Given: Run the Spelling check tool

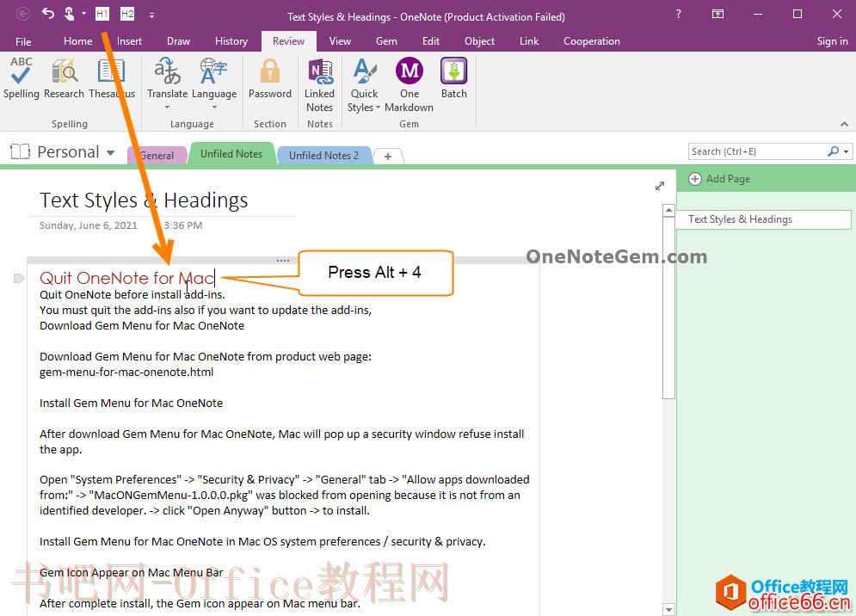Looking at the screenshot, I should [x=22, y=77].
